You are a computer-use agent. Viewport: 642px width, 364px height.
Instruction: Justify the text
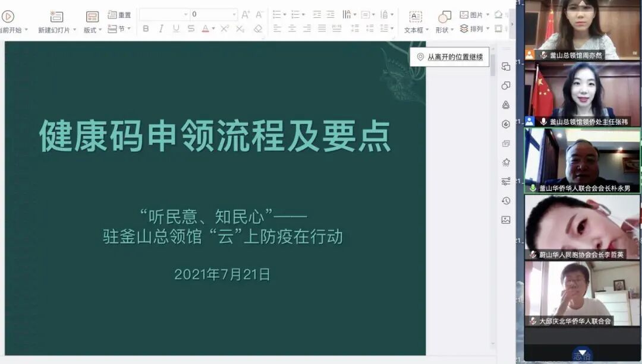pyautogui.click(x=322, y=29)
